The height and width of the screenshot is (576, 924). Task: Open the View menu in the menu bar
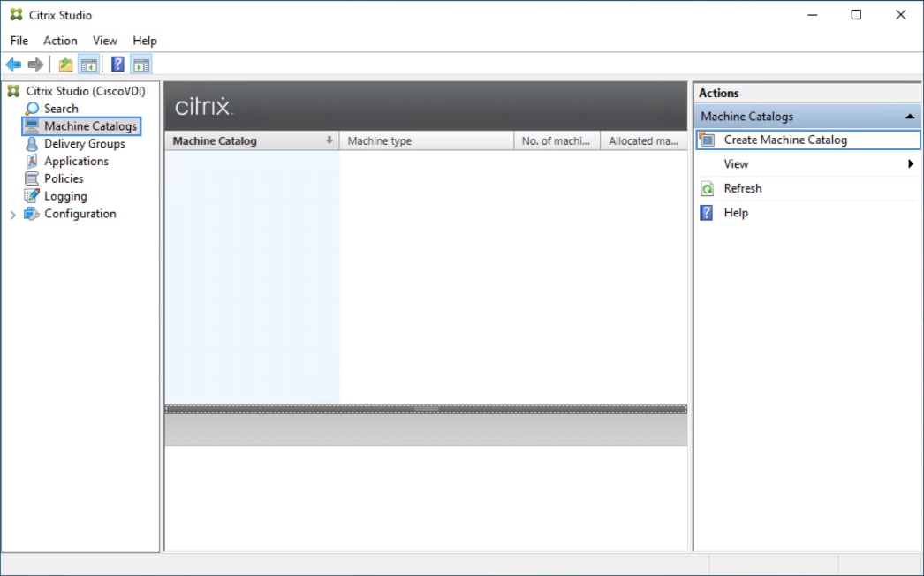(105, 41)
